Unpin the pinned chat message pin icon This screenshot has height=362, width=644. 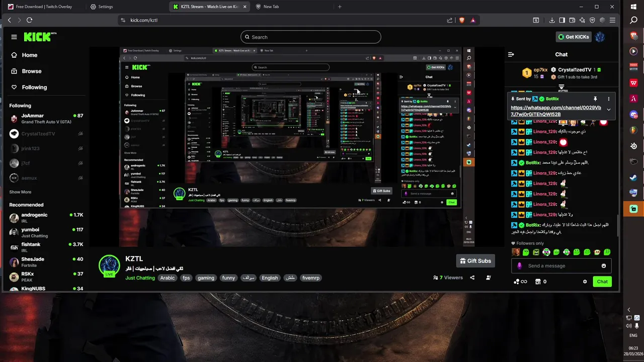pyautogui.click(x=595, y=99)
